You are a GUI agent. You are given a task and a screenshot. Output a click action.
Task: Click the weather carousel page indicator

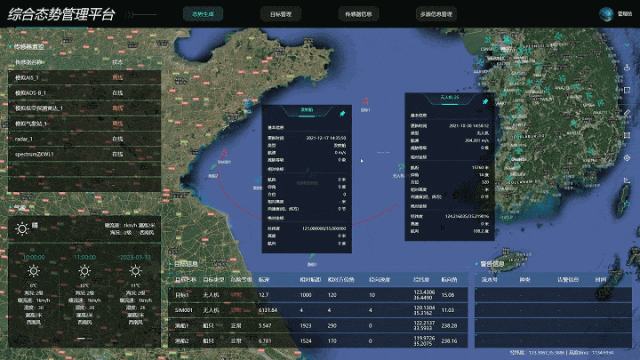point(84,338)
